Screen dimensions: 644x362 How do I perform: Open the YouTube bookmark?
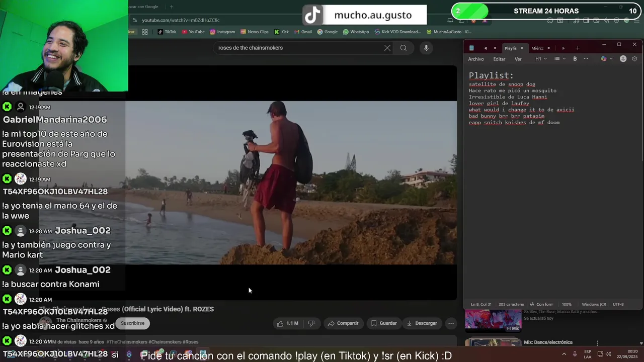point(193,32)
